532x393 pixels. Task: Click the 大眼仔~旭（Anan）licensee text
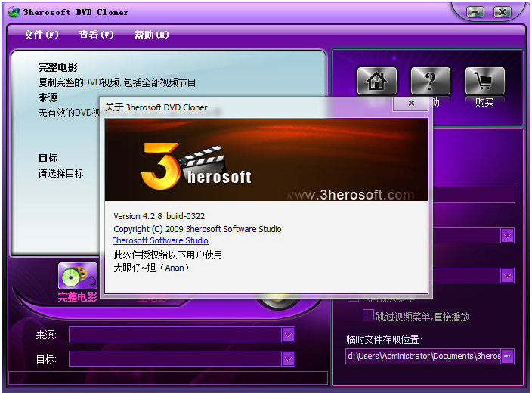coord(151,268)
